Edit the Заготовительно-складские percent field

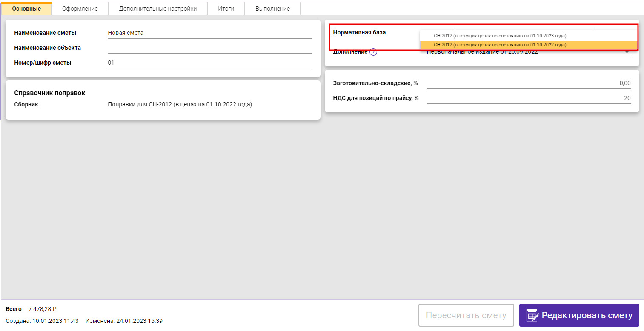(528, 83)
